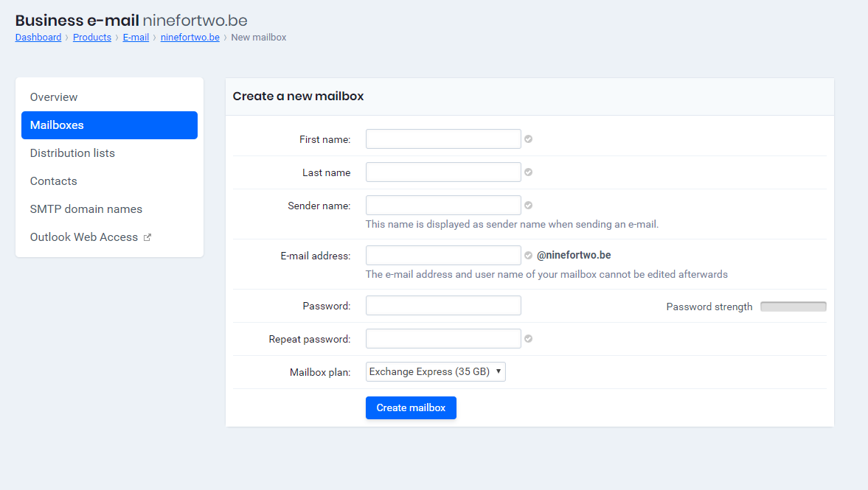The width and height of the screenshot is (868, 490).
Task: Open the Contacts section
Action: point(110,181)
